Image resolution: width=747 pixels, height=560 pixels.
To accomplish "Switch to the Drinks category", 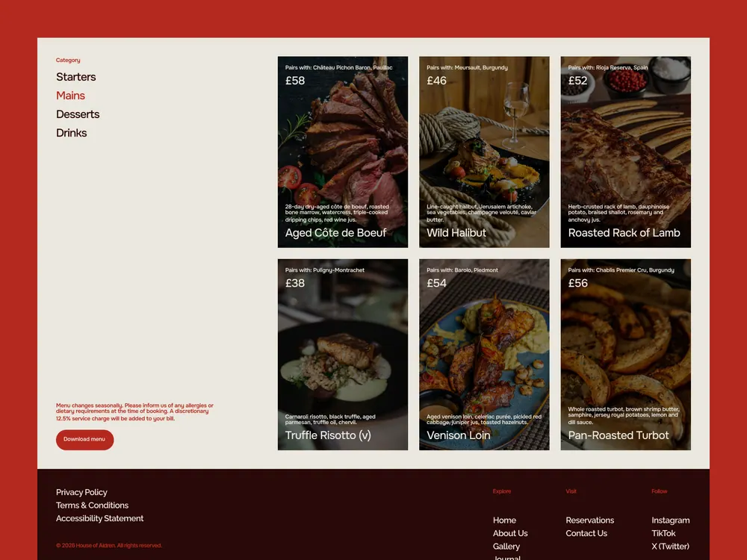I will (72, 133).
